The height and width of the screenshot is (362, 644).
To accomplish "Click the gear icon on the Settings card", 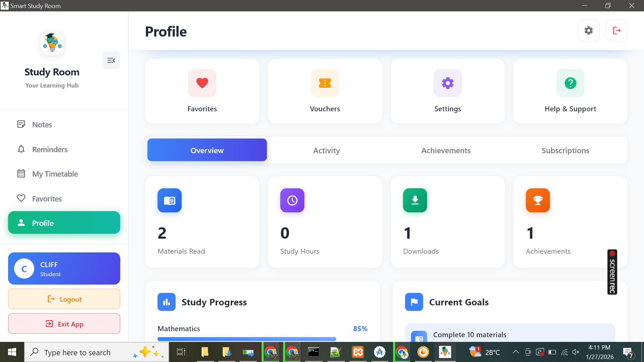I will tap(447, 83).
